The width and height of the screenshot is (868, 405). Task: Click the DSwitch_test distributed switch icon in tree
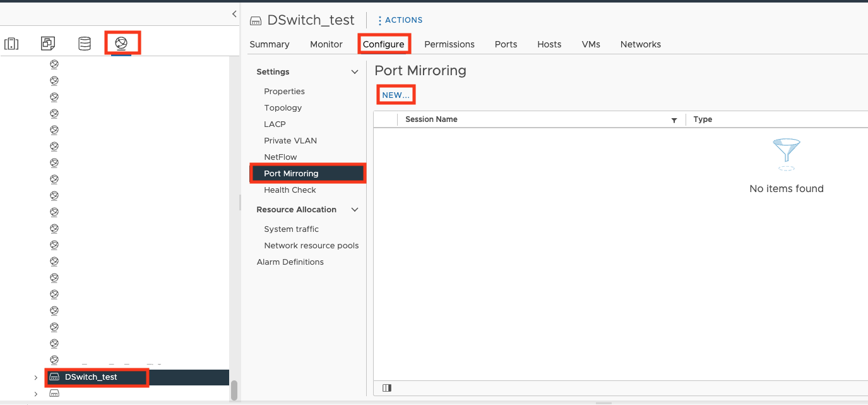(54, 377)
